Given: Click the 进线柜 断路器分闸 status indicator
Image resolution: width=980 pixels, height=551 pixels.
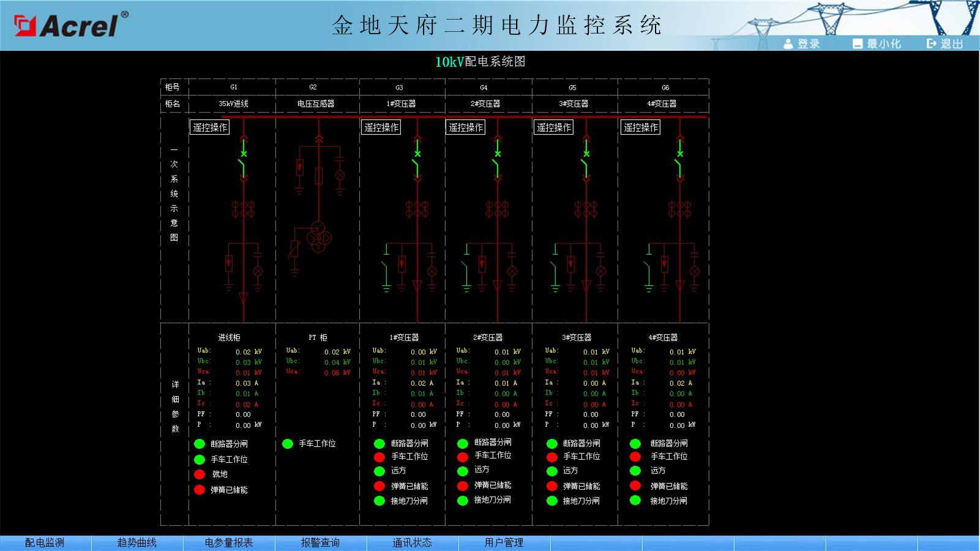Looking at the screenshot, I should tap(200, 444).
